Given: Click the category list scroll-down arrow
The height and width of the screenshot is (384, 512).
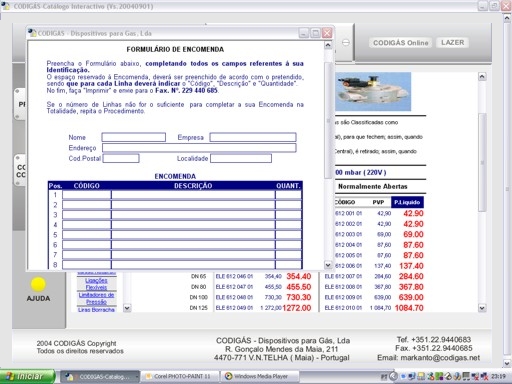Looking at the screenshot, I should (x=127, y=308).
